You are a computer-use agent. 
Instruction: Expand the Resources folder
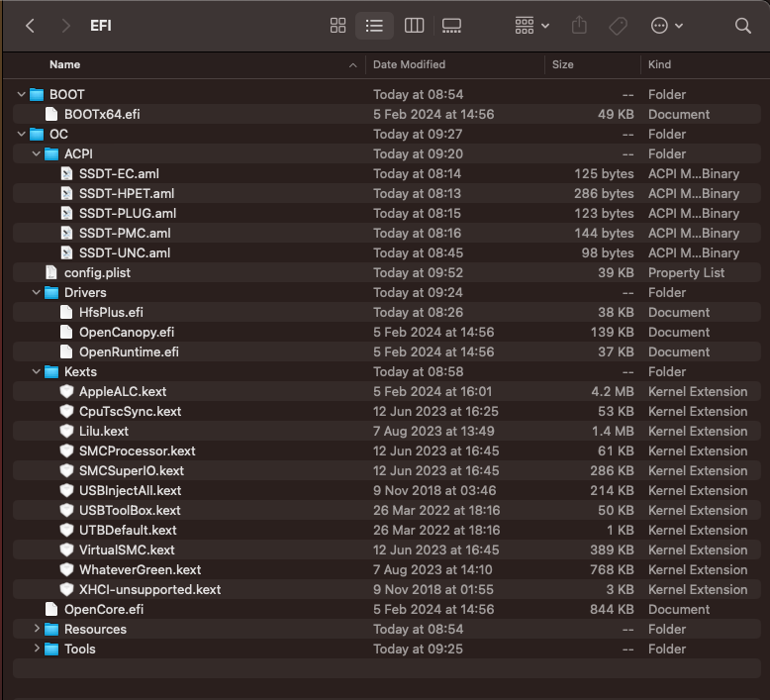click(37, 629)
